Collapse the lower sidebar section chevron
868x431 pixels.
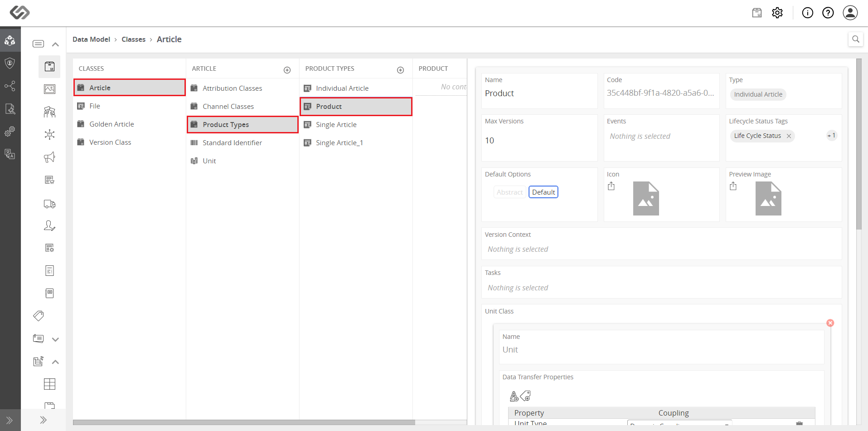(55, 362)
